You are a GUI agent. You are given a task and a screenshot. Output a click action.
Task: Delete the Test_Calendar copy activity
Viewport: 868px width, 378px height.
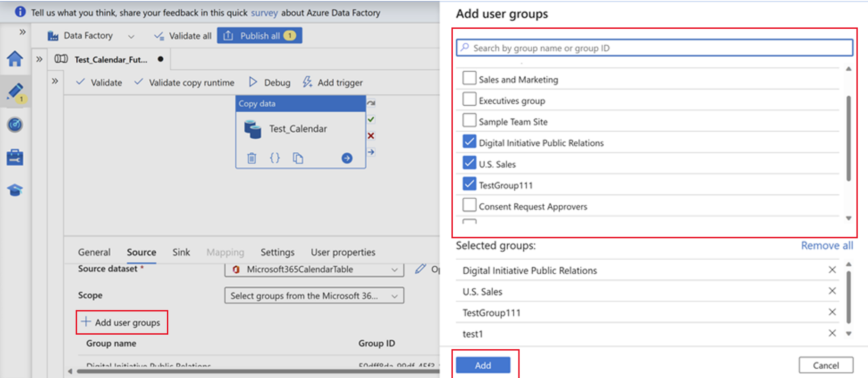click(252, 158)
